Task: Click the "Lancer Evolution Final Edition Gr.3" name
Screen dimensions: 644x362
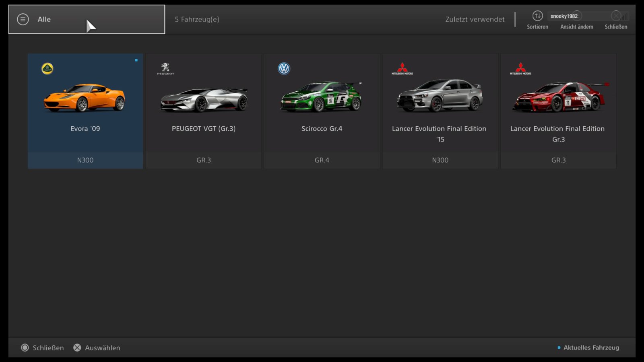Action: [557, 134]
